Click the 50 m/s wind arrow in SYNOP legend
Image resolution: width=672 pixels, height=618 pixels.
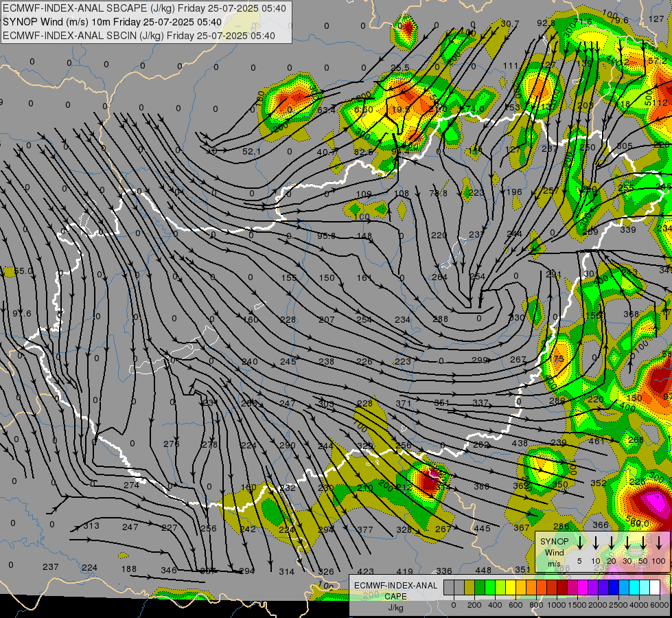pyautogui.click(x=643, y=543)
